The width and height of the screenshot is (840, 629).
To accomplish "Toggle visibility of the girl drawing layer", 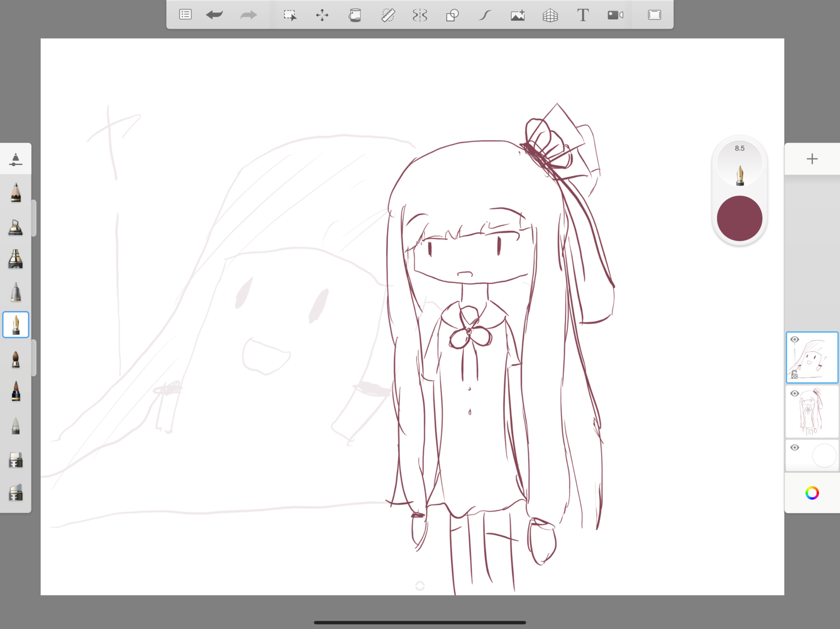I will pyautogui.click(x=795, y=394).
